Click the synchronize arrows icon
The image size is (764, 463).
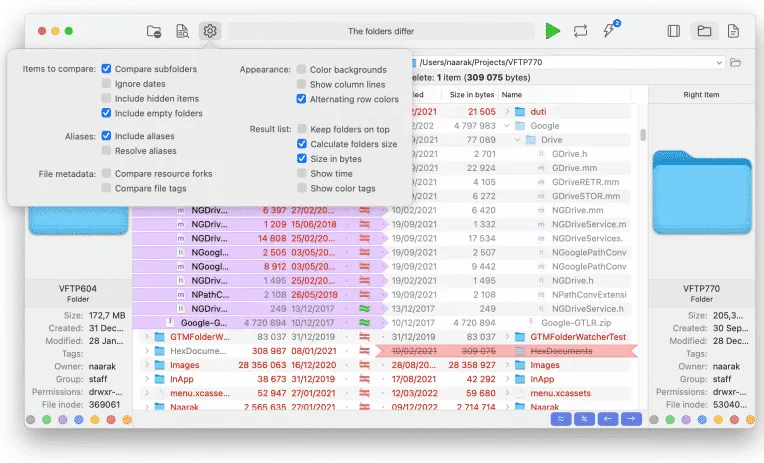[580, 31]
